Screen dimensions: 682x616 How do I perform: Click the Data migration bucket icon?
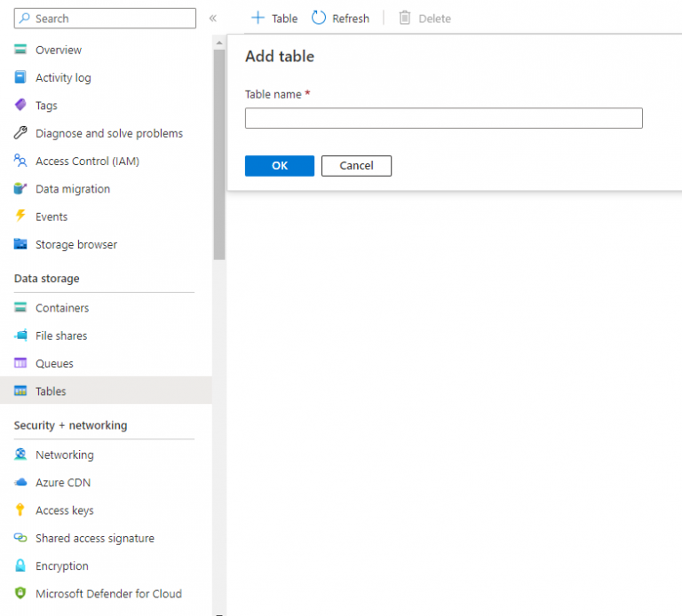20,188
